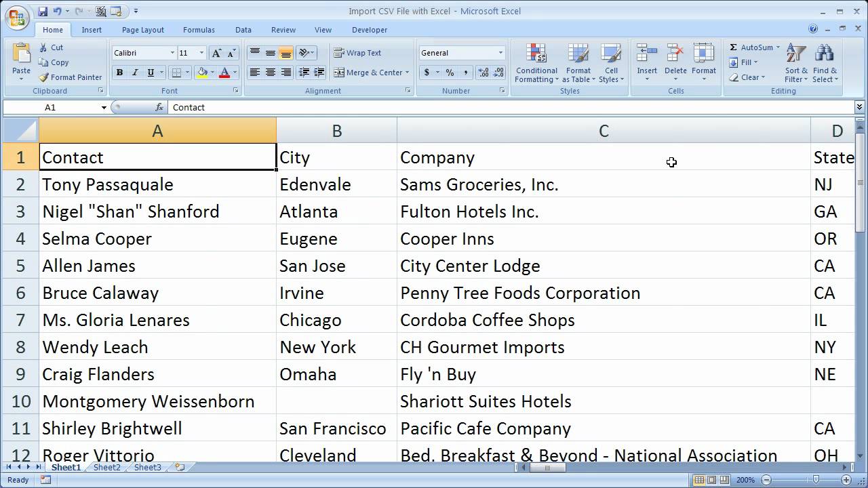This screenshot has width=868, height=488.
Task: Click the Insert cells icon
Action: click(647, 54)
